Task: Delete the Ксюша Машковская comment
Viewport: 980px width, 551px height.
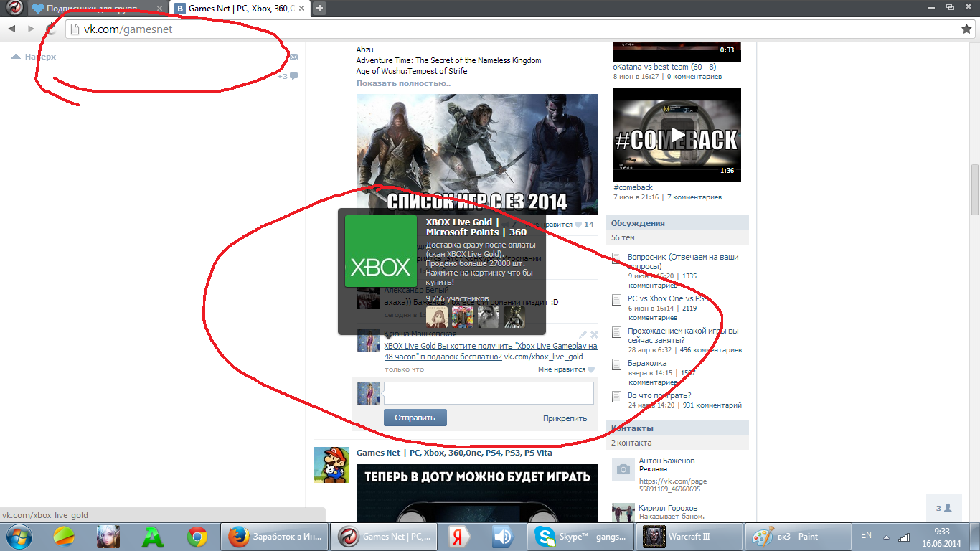Action: 594,334
